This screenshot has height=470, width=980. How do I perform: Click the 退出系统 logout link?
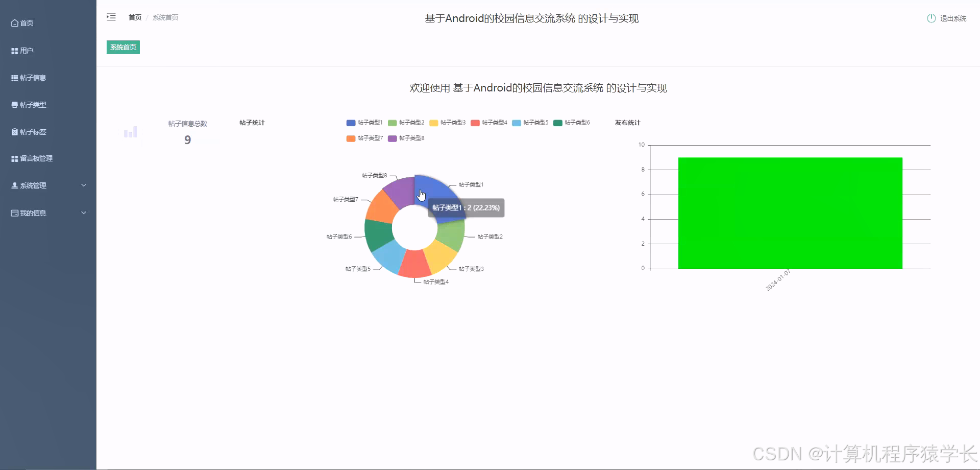(x=953, y=18)
